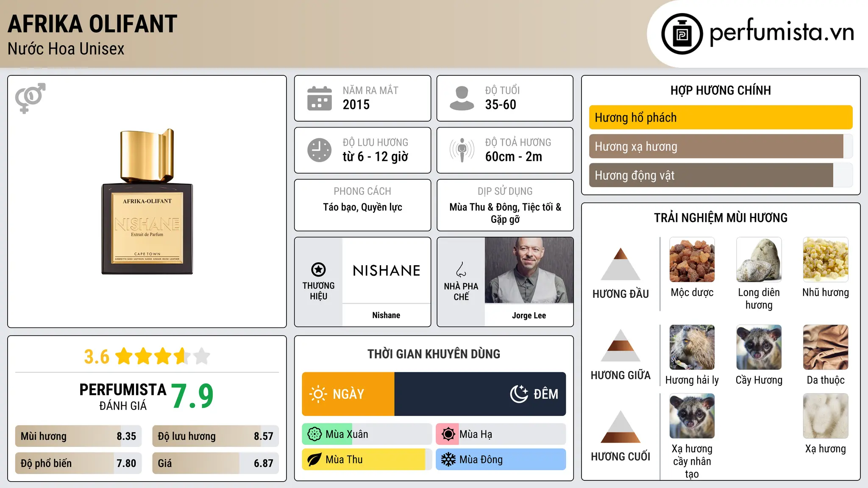Screen dimensions: 868x488
Task: Click the AFRIKA OLIFANT title
Action: click(92, 24)
